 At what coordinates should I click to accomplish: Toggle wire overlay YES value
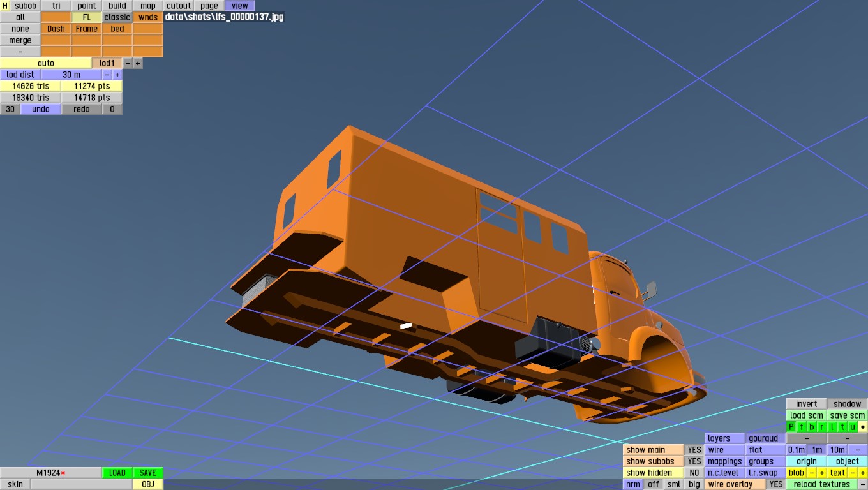(x=776, y=484)
